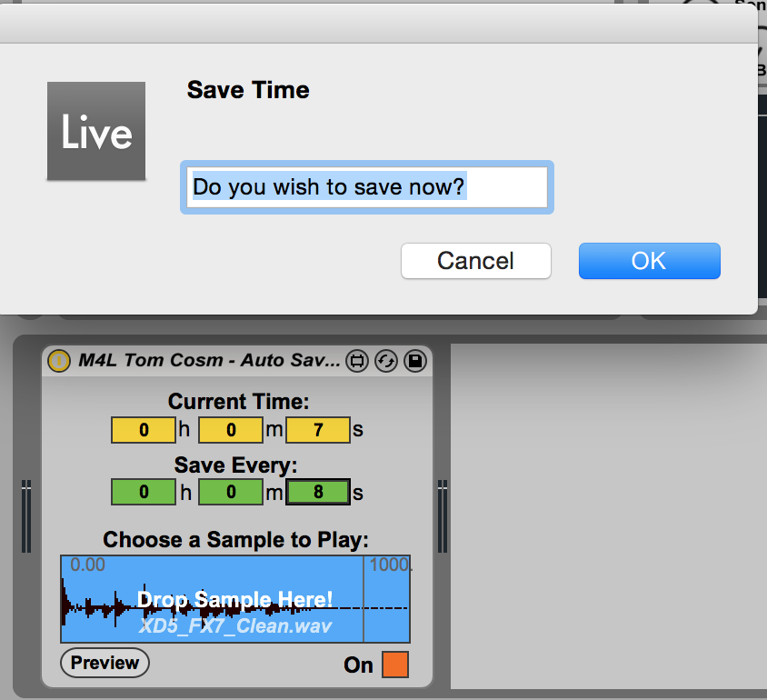Viewport: 767px width, 700px height.
Task: Select the Save Every hours box
Action: coord(143,493)
